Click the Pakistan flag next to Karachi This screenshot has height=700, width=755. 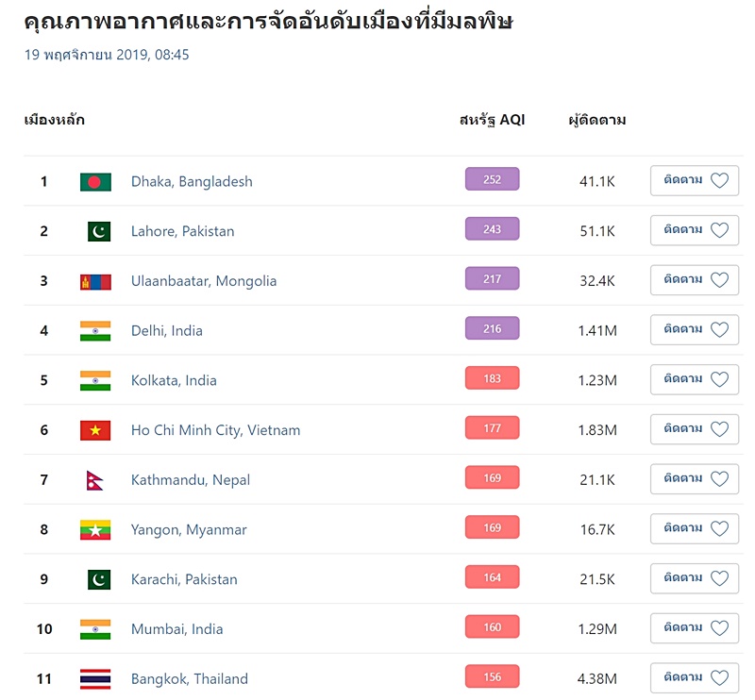point(99,579)
